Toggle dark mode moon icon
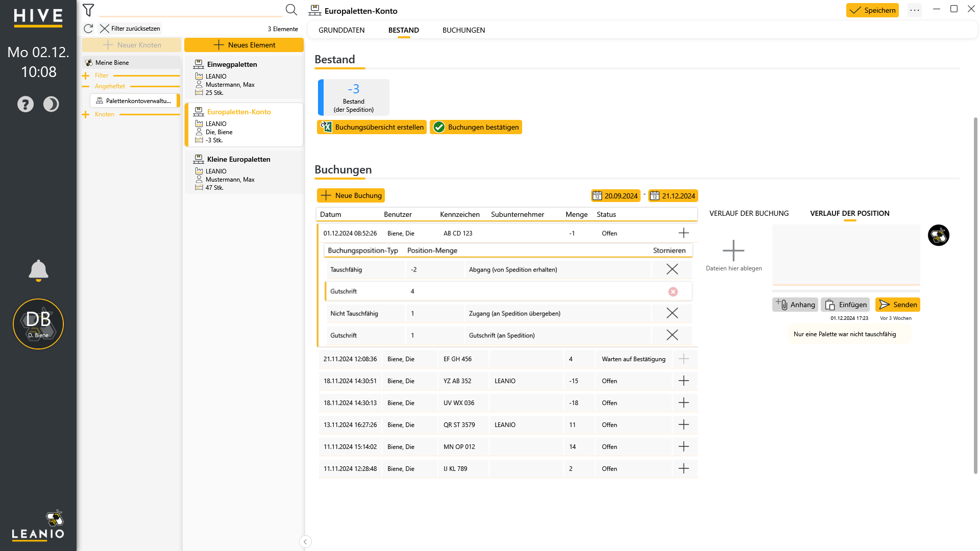Screen dimensions: 980x551 point(51,104)
